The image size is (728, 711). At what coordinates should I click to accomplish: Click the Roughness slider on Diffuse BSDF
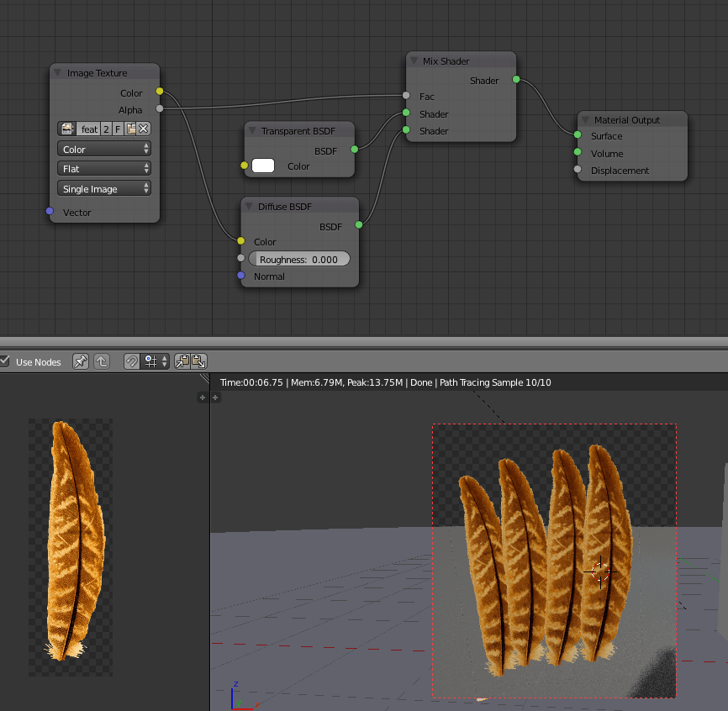click(299, 259)
